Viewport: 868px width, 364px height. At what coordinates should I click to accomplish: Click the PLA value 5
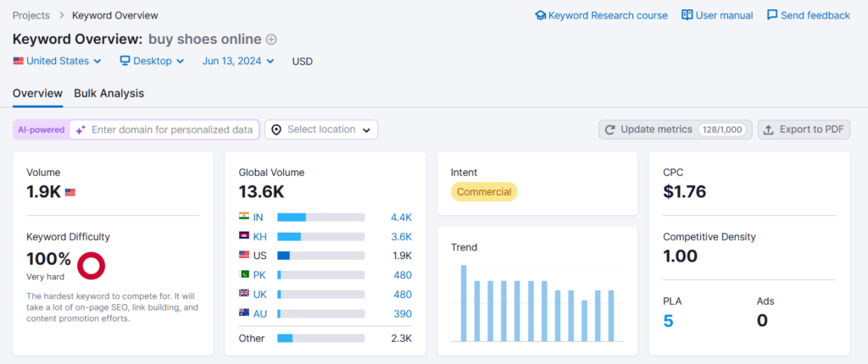(x=668, y=321)
